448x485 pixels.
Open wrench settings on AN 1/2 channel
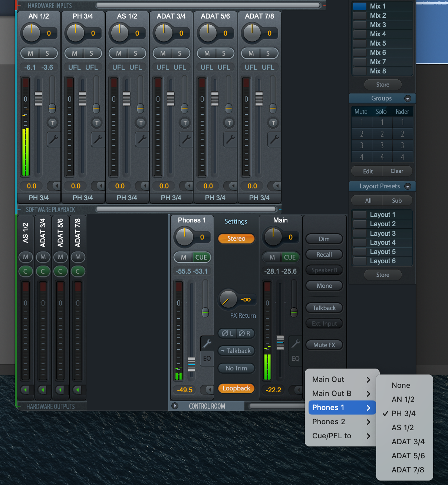(53, 139)
